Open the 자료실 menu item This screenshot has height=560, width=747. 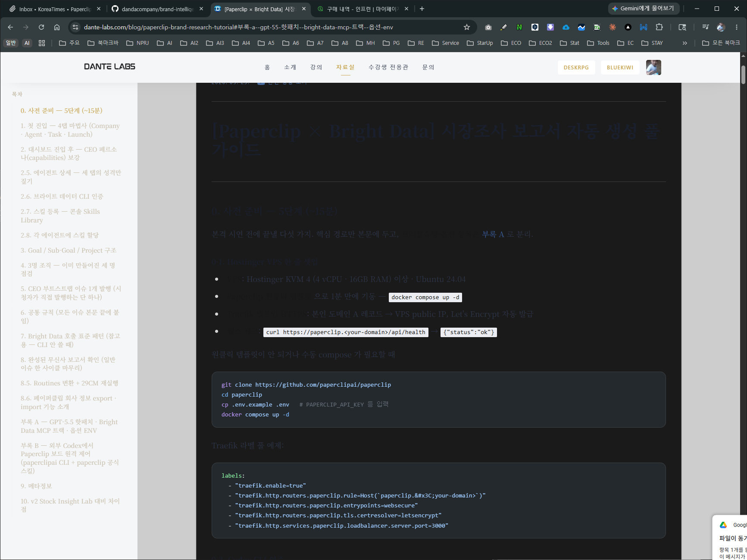coord(345,67)
